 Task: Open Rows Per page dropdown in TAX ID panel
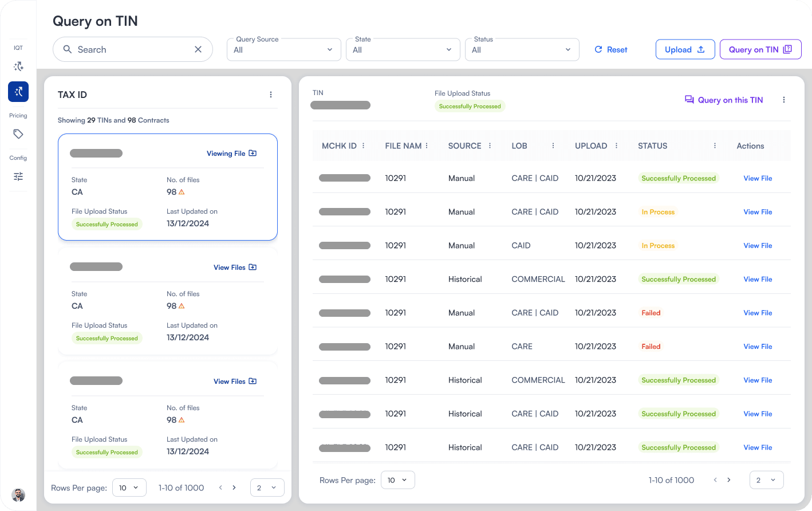click(129, 488)
